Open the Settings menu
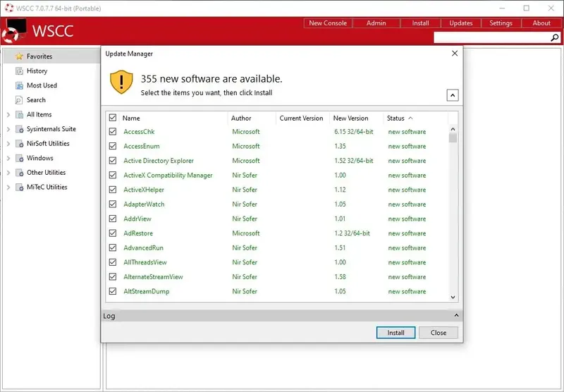Screen dimensions: 564x392 coord(501,23)
